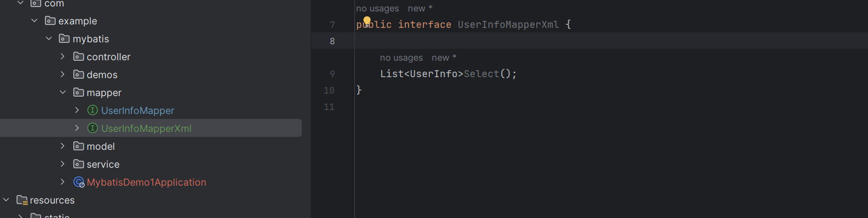Click the List<UserInfo> return type
868x218 pixels.
[422, 74]
